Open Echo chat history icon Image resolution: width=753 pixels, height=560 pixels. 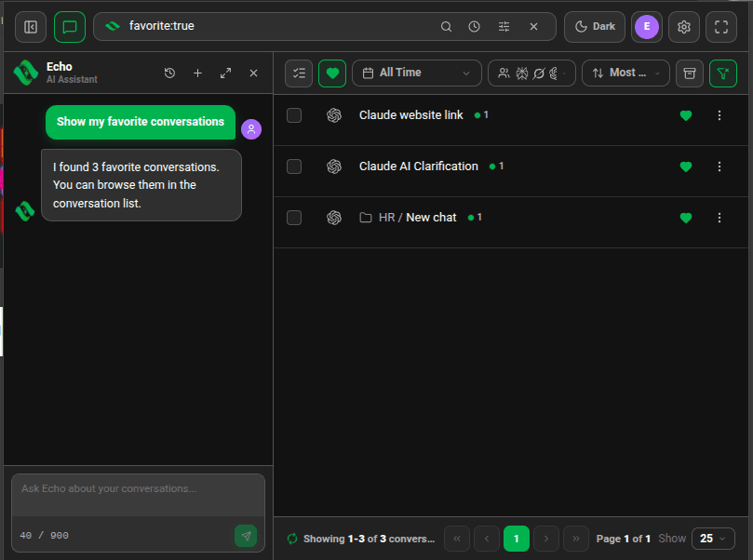point(169,73)
